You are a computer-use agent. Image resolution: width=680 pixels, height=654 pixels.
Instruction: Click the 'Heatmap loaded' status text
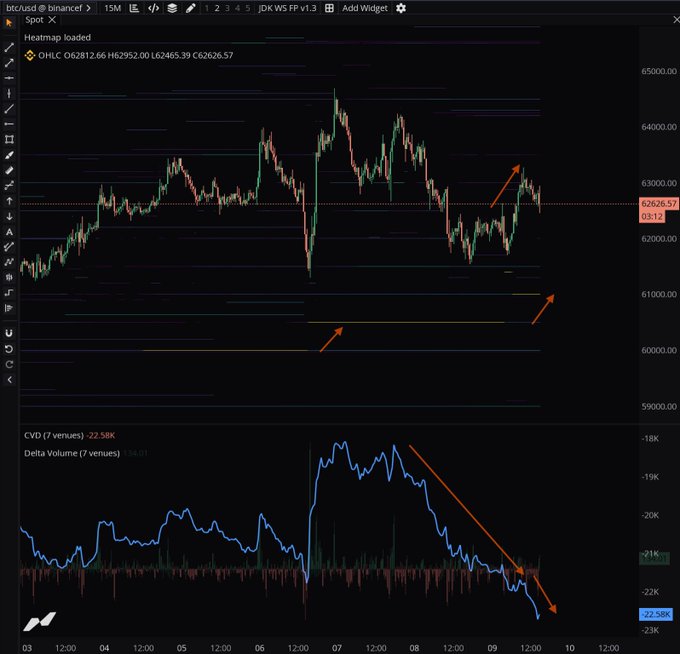[x=57, y=38]
